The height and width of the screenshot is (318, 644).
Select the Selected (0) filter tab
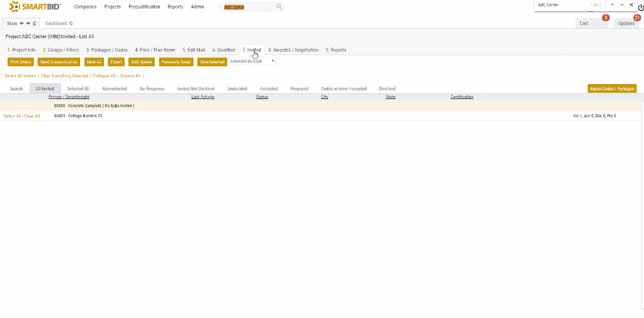[78, 88]
